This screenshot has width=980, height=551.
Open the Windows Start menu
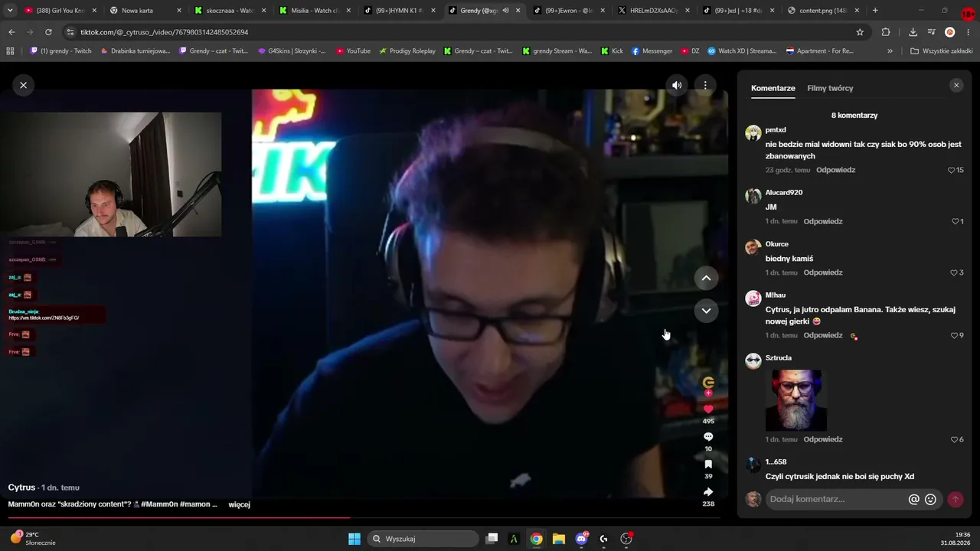[x=354, y=539]
